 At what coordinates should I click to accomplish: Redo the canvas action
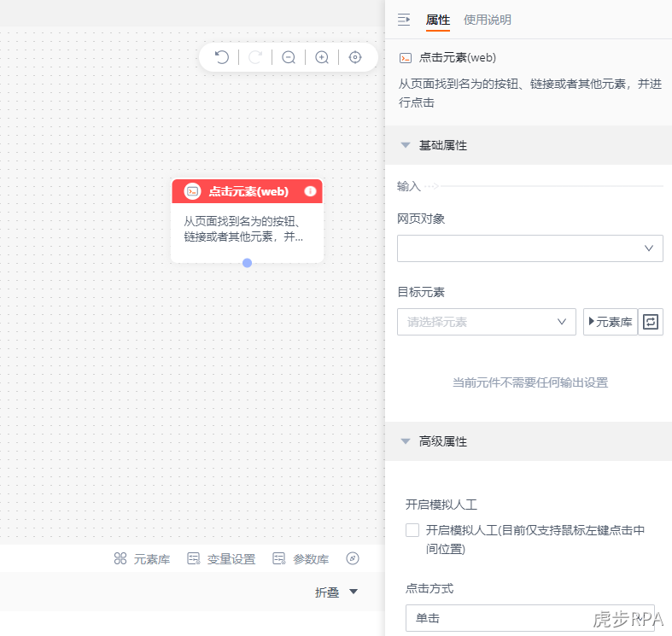(x=255, y=57)
